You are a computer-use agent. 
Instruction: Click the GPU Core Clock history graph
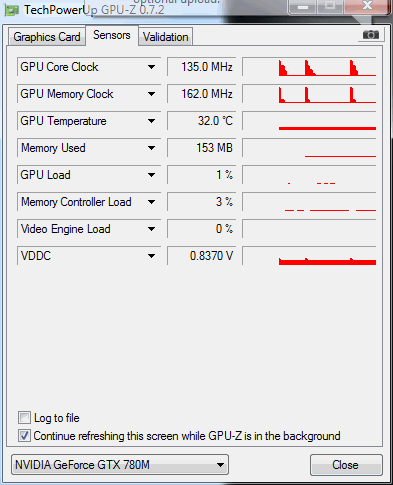click(309, 67)
